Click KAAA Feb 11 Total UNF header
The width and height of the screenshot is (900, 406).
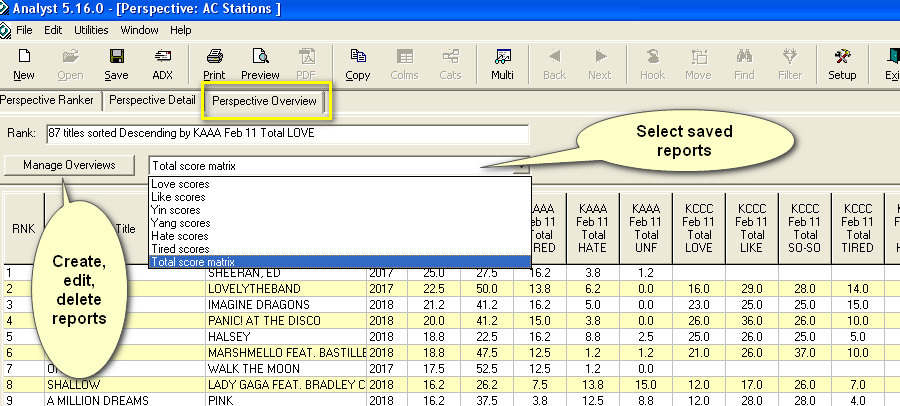tap(646, 229)
